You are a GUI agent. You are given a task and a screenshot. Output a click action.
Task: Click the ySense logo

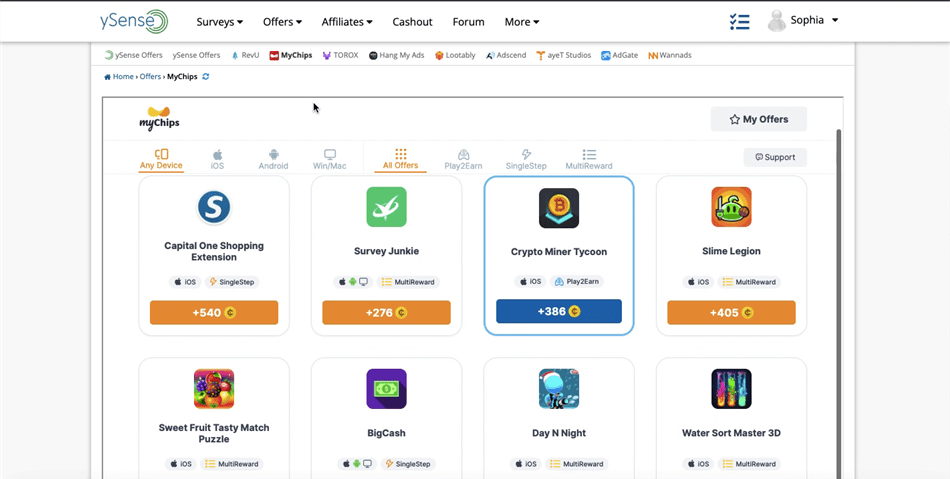134,21
